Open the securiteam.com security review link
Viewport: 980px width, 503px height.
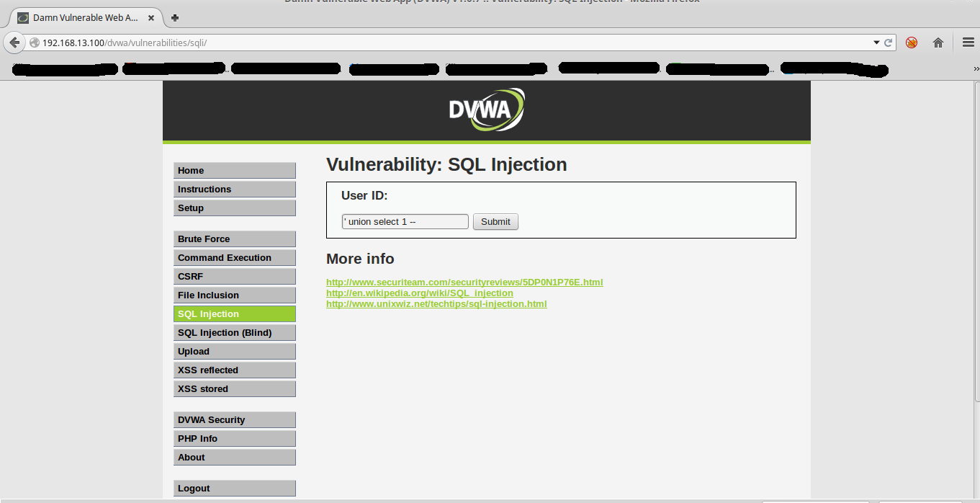[464, 282]
